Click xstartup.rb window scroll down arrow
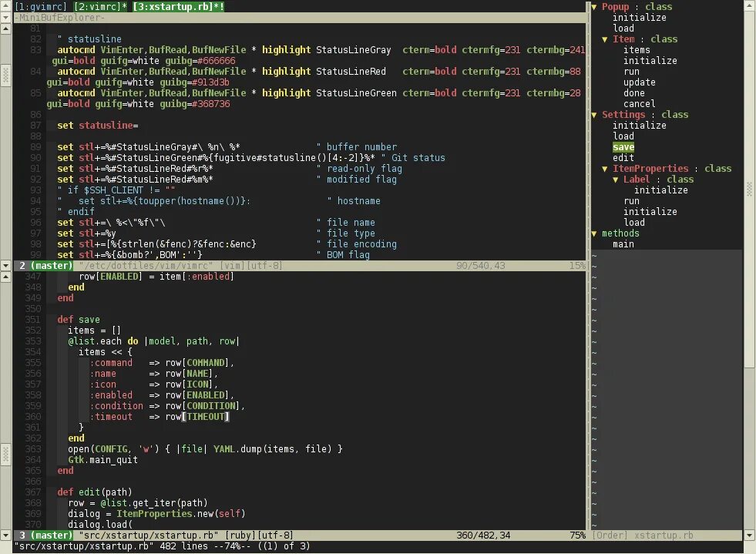The height and width of the screenshot is (554, 756). pos(6,536)
